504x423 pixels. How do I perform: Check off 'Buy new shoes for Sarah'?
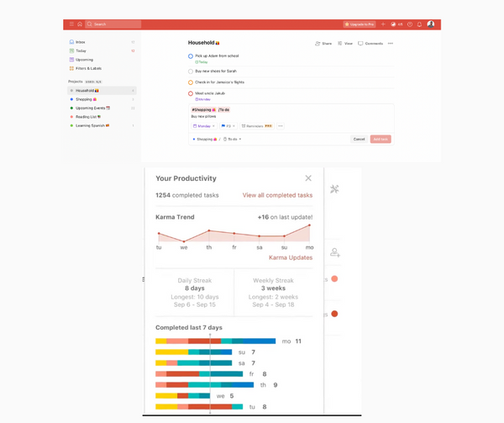(x=191, y=71)
